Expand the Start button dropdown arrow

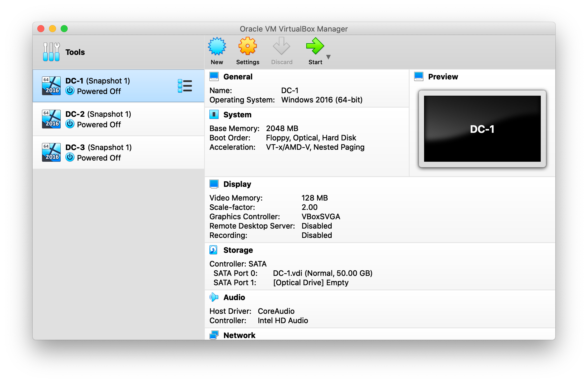[x=328, y=57]
